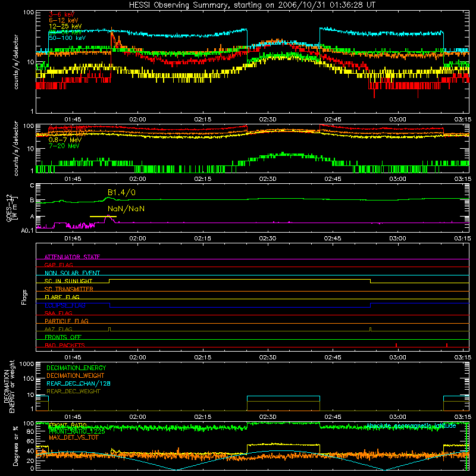476x476 pixels.
Task: Click the 01:45 tick under the decimation panel
Action: coord(73,416)
